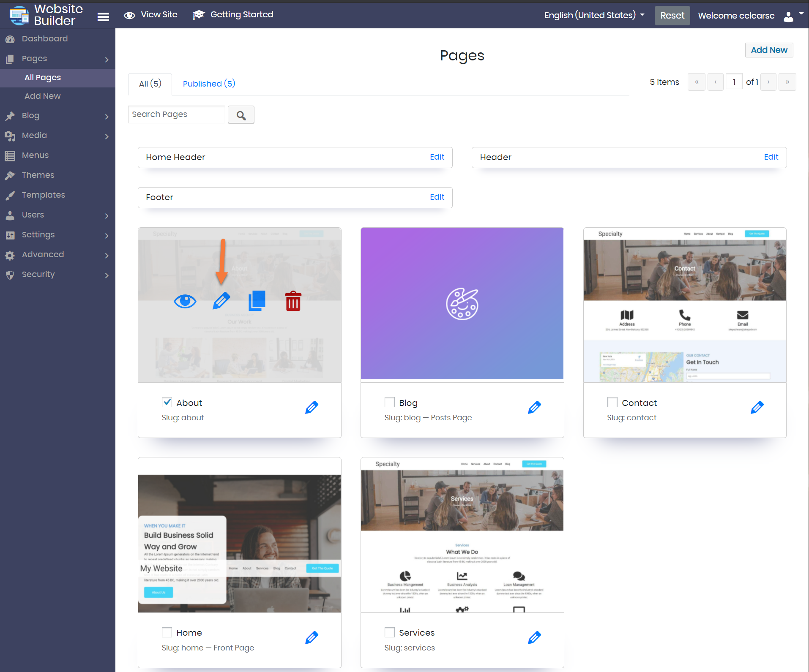Click the pencil icon beside Services page
The height and width of the screenshot is (672, 809).
534,637
